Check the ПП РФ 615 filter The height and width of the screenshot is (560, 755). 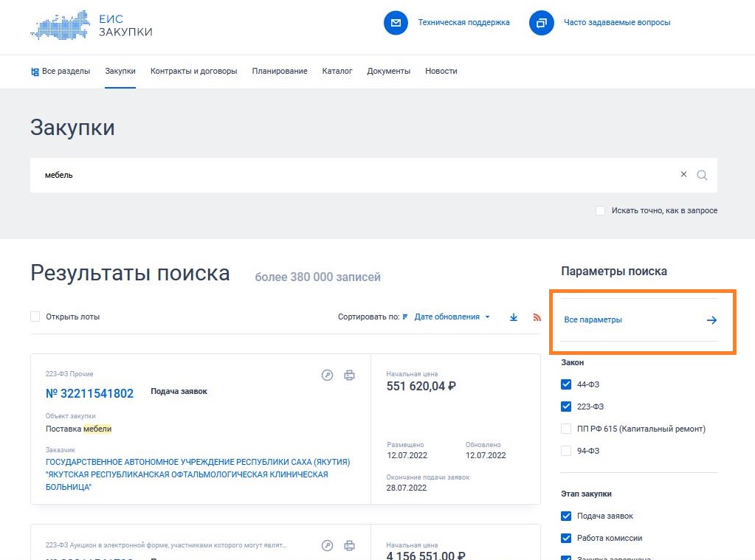point(566,429)
